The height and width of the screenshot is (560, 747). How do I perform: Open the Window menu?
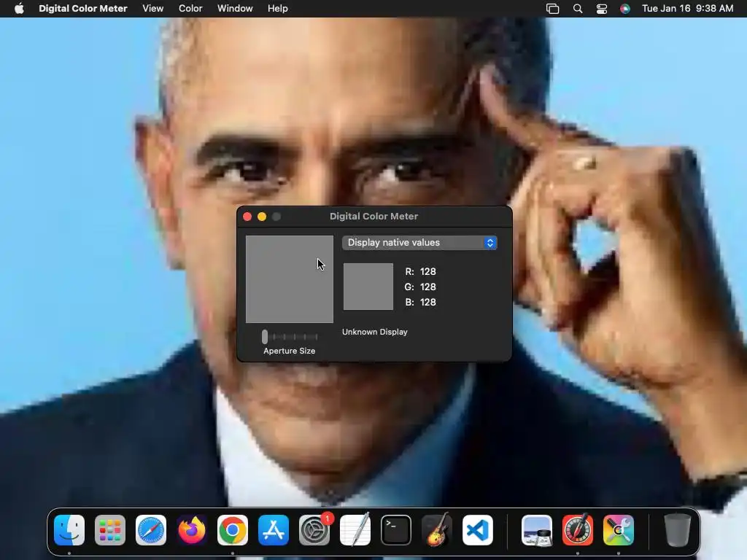[x=235, y=9]
